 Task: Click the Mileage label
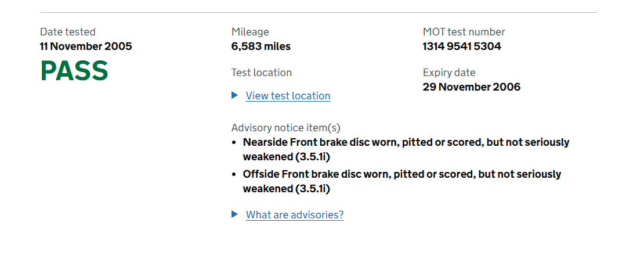coord(250,32)
